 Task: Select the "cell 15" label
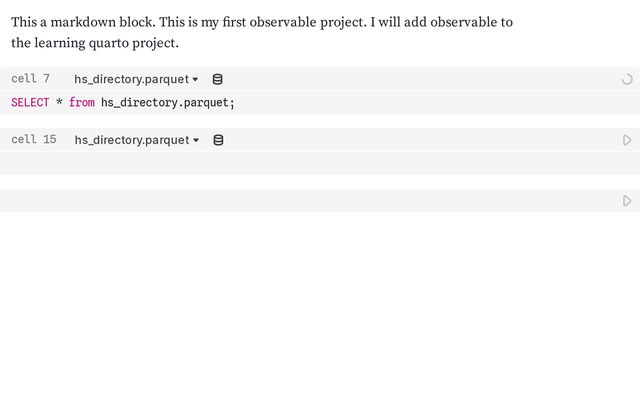[34, 140]
